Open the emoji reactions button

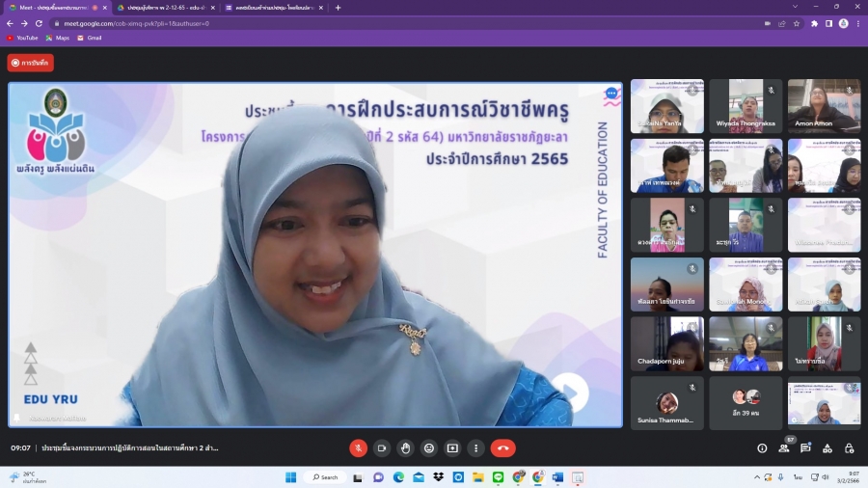tap(429, 448)
